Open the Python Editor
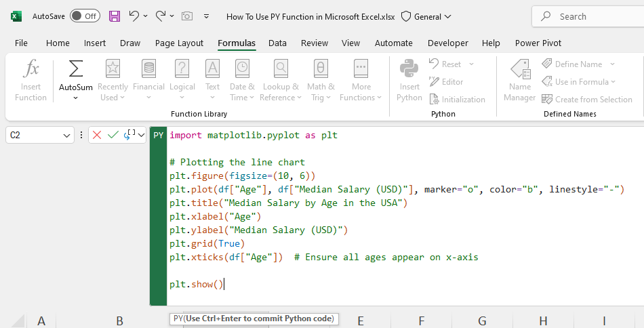 coord(446,82)
